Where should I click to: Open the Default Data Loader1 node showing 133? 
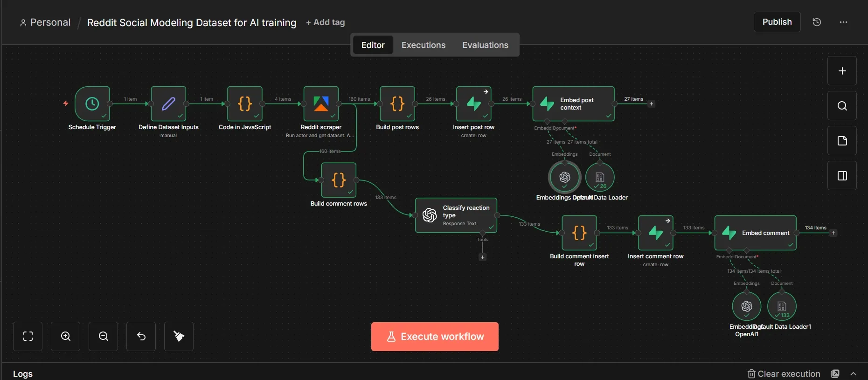coord(782,306)
